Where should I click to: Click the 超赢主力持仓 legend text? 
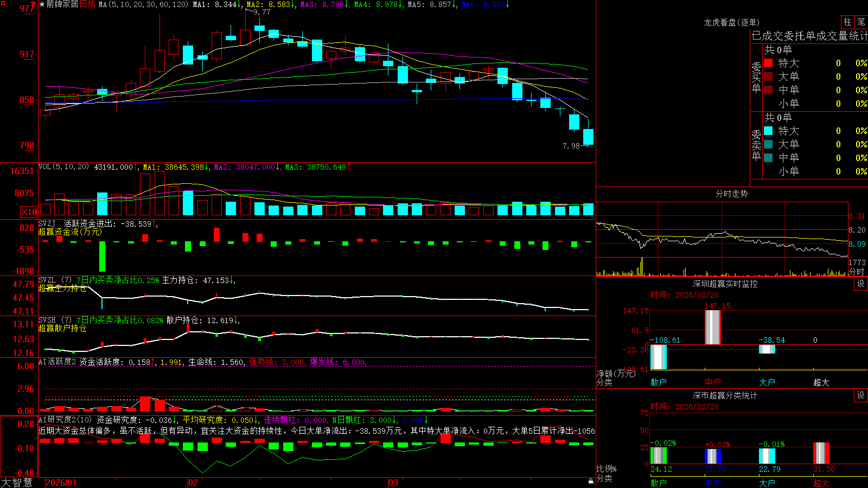(x=62, y=288)
